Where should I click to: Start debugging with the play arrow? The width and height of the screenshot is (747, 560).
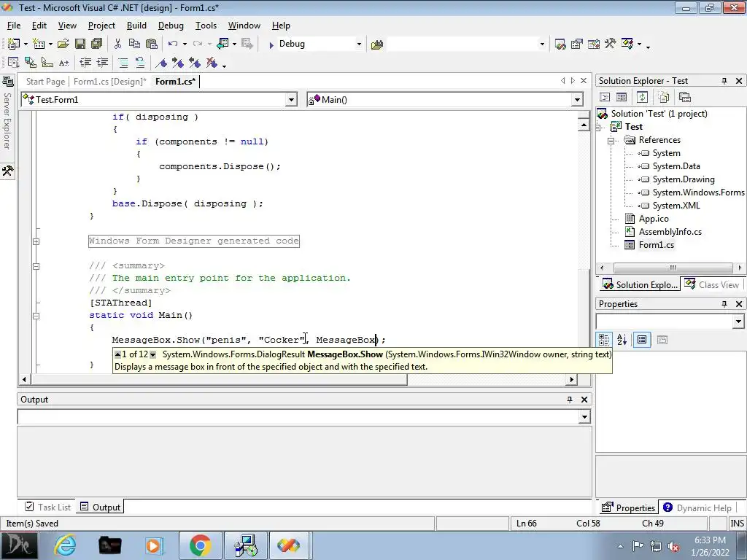click(x=271, y=44)
